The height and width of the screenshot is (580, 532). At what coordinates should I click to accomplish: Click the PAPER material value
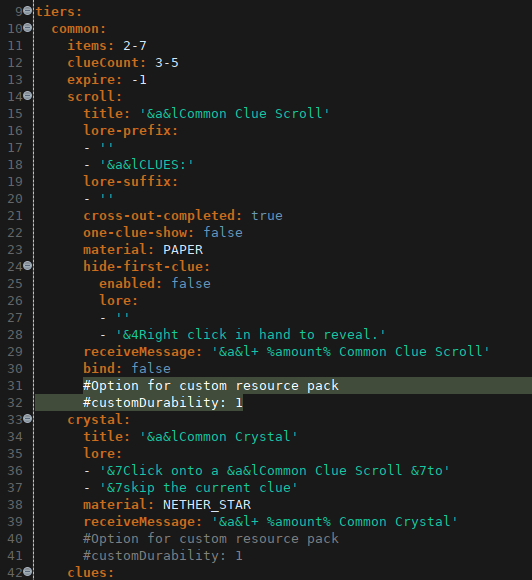pos(183,250)
